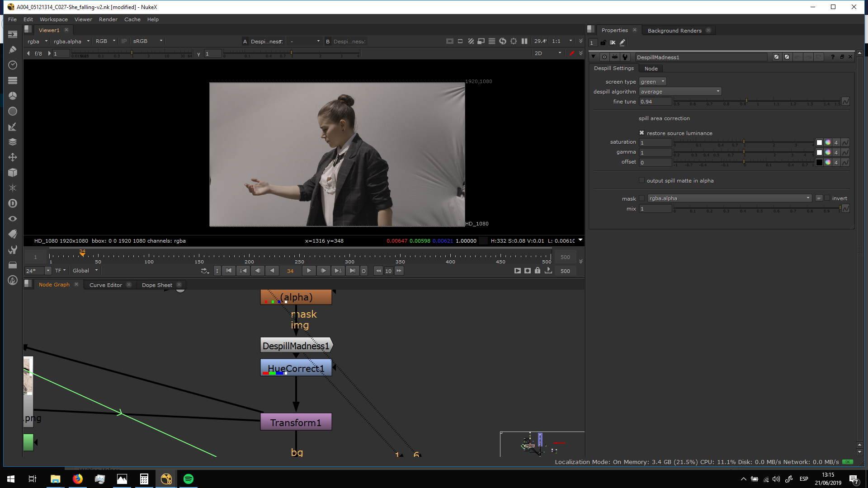Switch to the Curve Editor tab

coord(105,285)
